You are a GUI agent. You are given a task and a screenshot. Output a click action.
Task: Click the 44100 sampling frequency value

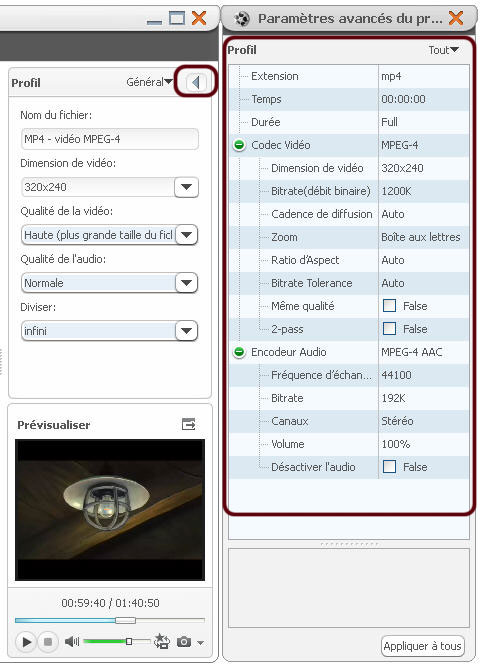pyautogui.click(x=396, y=375)
